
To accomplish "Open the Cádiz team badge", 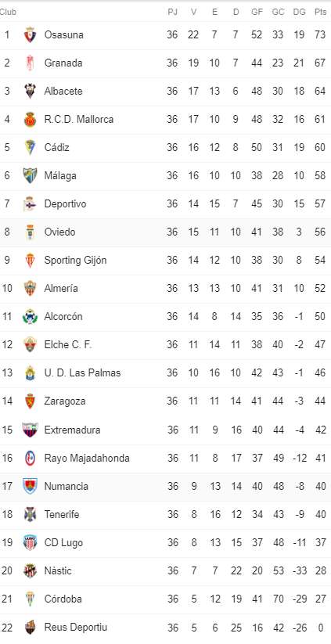I will click(30, 147).
